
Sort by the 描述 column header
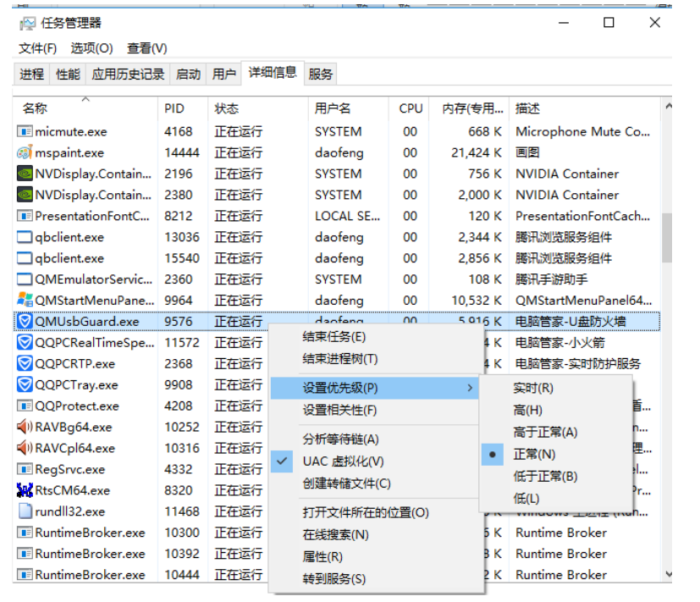(584, 108)
